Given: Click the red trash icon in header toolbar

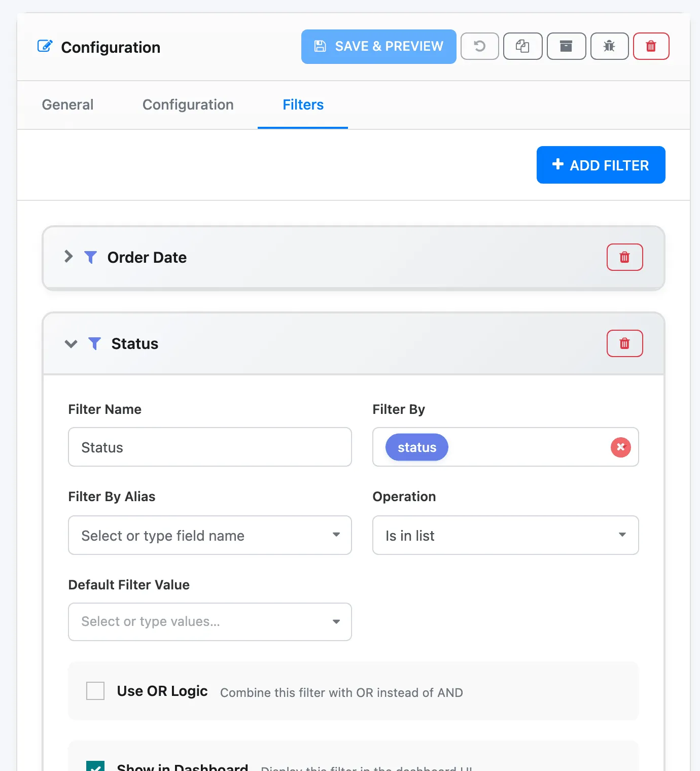Looking at the screenshot, I should (x=651, y=46).
